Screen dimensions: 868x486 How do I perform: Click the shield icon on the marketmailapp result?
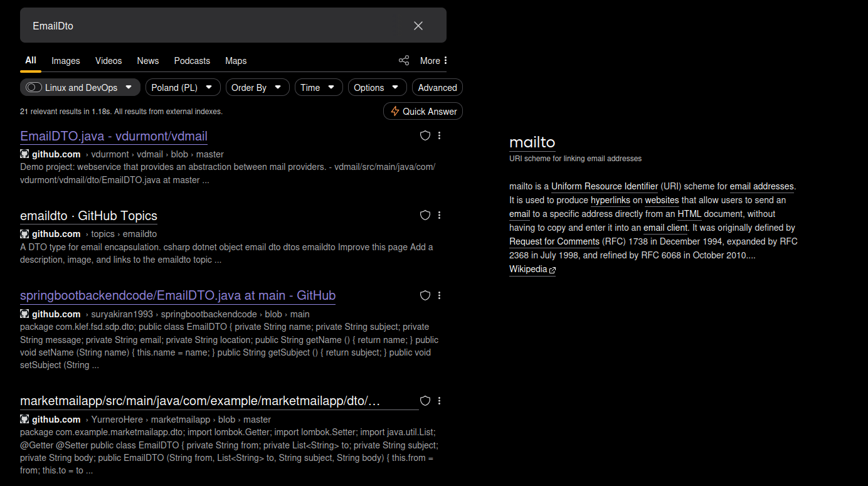[425, 401]
